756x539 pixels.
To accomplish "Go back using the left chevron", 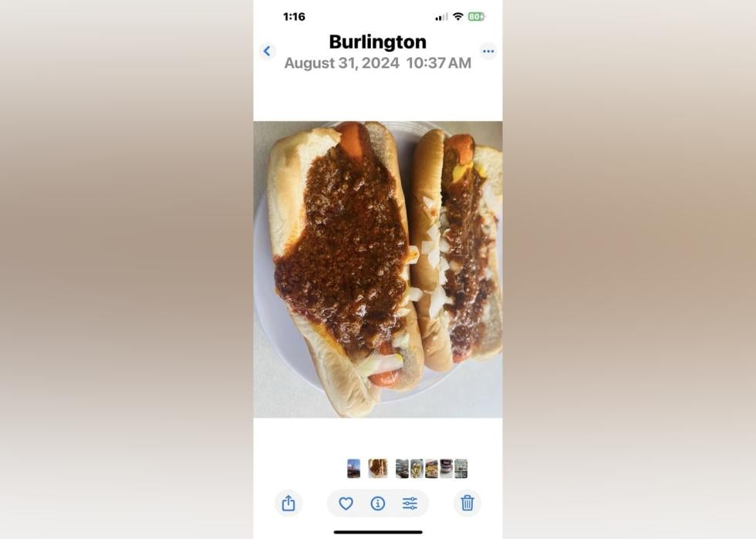I will (267, 51).
